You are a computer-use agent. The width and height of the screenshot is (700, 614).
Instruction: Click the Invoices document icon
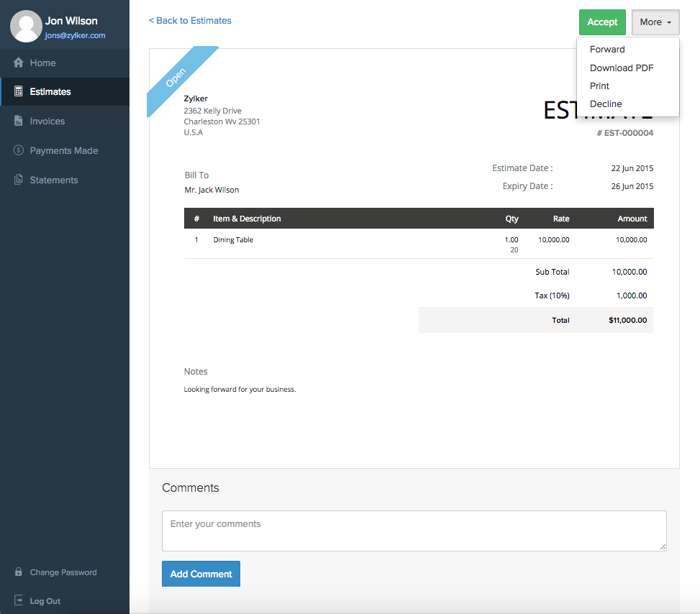point(19,122)
